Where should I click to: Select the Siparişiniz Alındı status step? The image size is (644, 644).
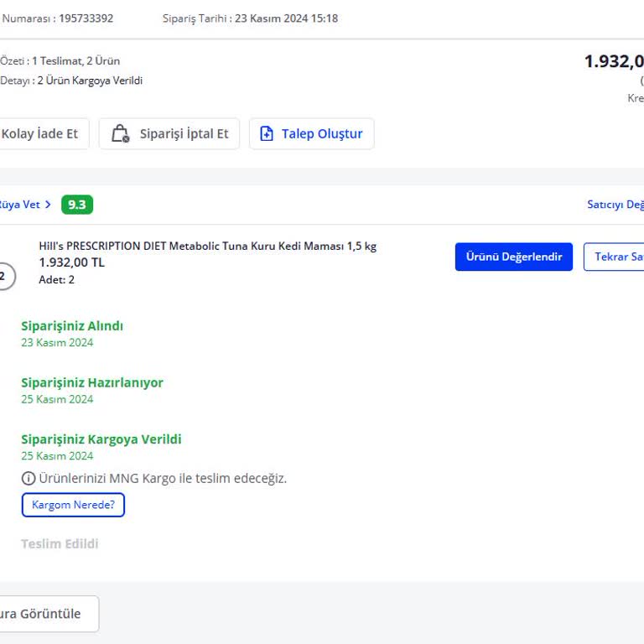point(72,326)
